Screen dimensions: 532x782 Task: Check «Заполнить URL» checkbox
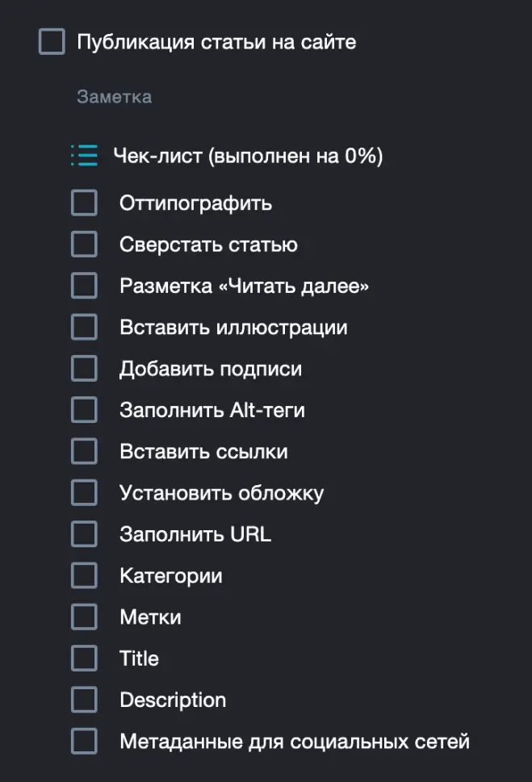[83, 533]
